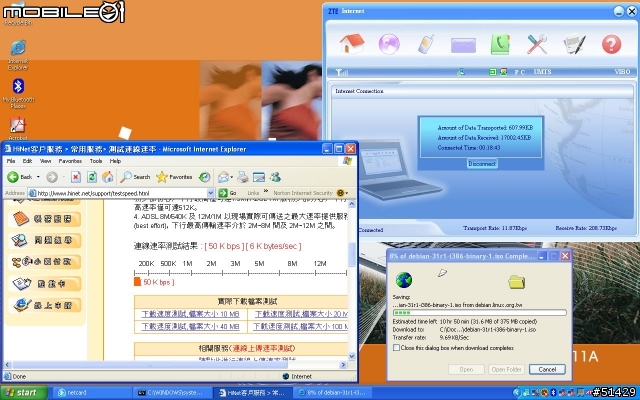Image resolution: width=640 pixels, height=400 pixels.
Task: Expand the Back button history dropdown arrow
Action: (x=38, y=177)
